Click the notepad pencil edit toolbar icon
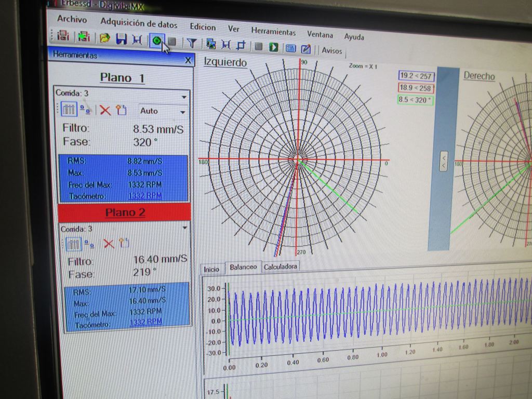Screen dimensions: 532x399 (x=306, y=49)
